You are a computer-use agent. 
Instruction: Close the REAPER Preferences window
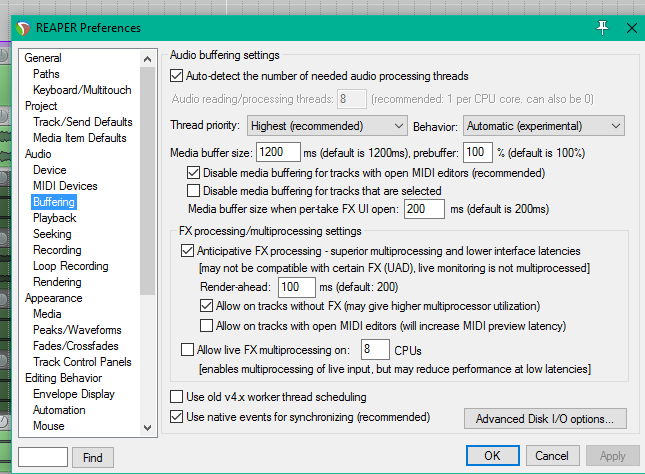pos(631,28)
